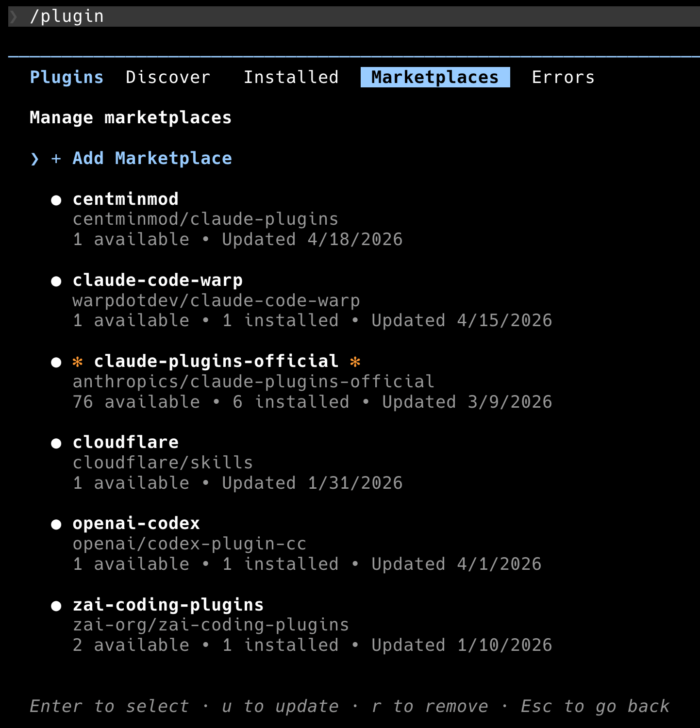Click the bullet beside zai-coding-plugins
700x728 pixels.
(x=56, y=606)
